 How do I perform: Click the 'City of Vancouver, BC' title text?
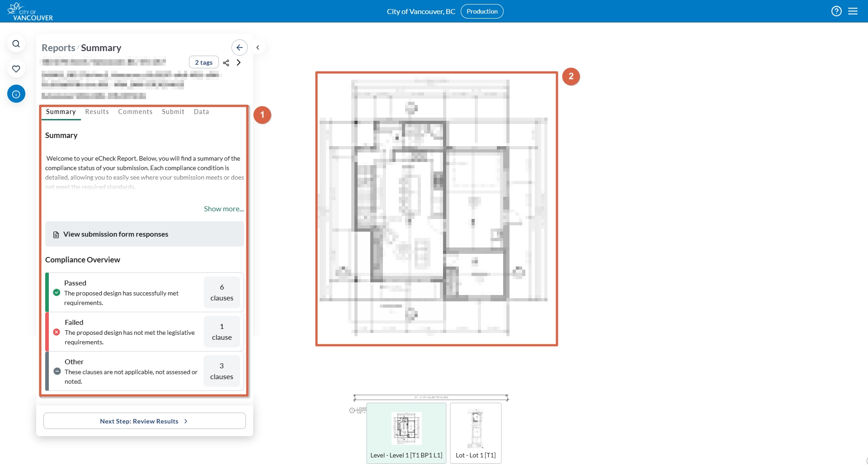pyautogui.click(x=421, y=11)
